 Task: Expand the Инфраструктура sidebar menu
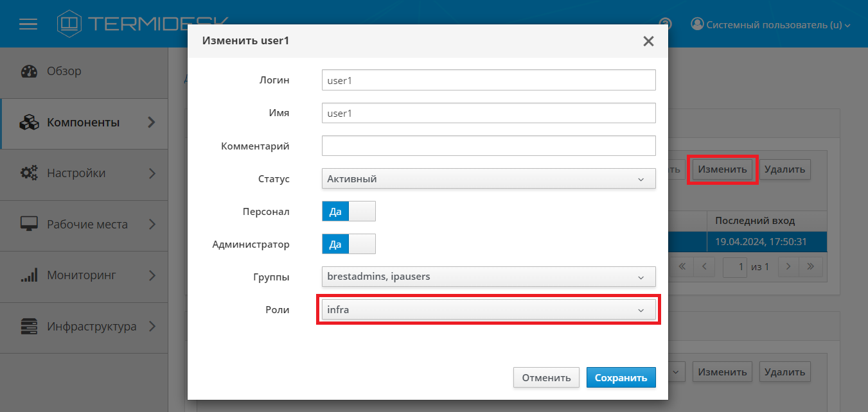point(152,327)
